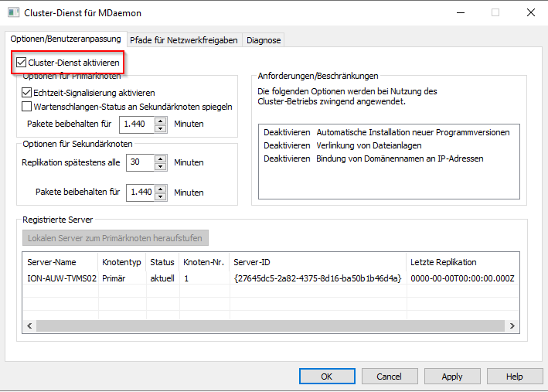The image size is (548, 392).
Task: Open Help for cluster service
Action: pos(514,377)
